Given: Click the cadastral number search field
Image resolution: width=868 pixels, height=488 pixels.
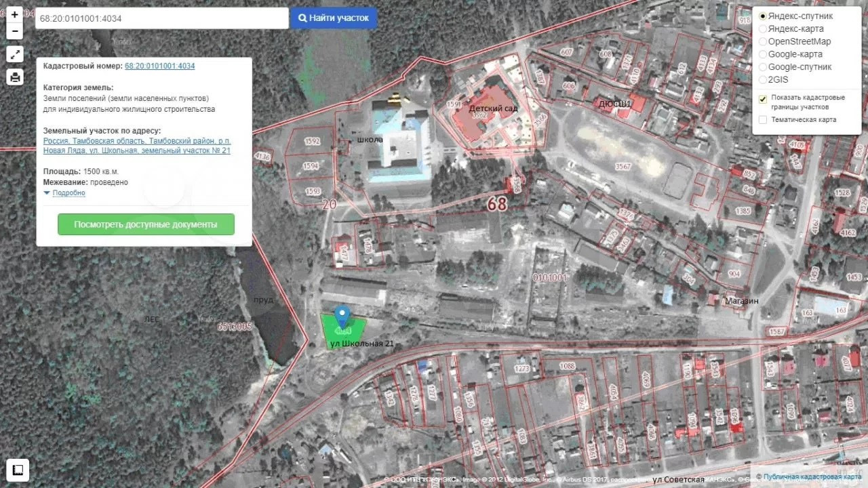Looking at the screenshot, I should pos(161,18).
